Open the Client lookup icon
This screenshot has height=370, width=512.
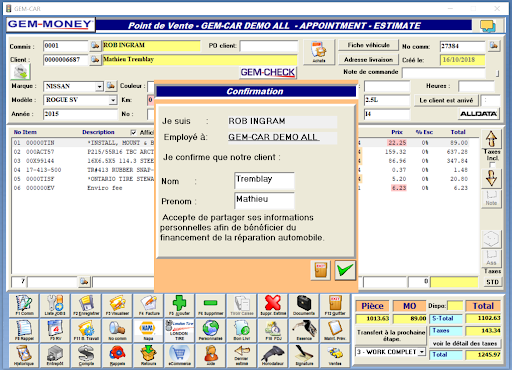(x=95, y=60)
